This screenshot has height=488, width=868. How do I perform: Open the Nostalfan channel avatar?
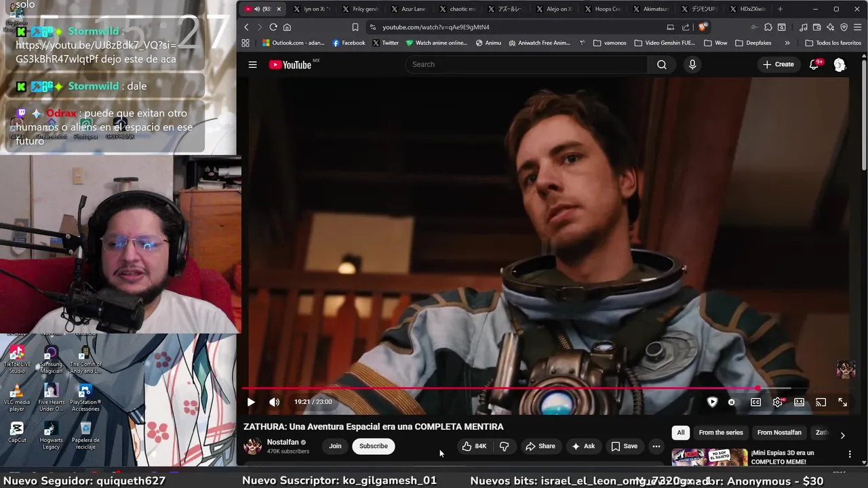(253, 446)
